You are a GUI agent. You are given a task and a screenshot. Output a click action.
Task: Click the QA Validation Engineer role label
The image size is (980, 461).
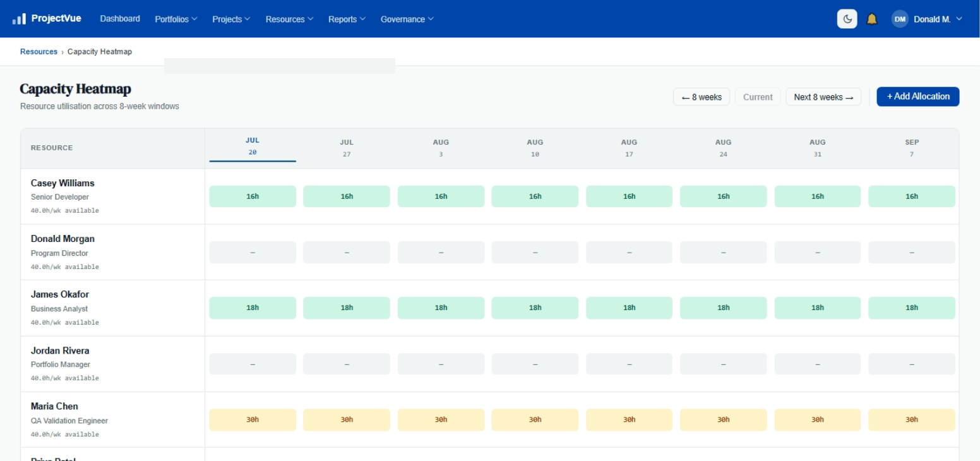[x=69, y=421]
